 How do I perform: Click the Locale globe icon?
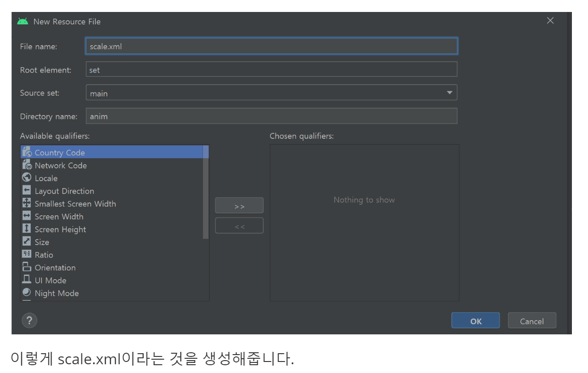coord(27,178)
